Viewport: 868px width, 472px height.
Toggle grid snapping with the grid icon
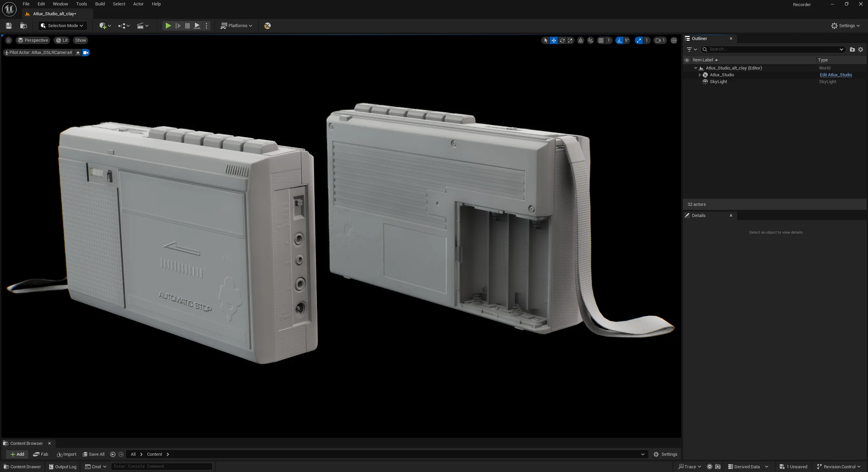click(601, 40)
